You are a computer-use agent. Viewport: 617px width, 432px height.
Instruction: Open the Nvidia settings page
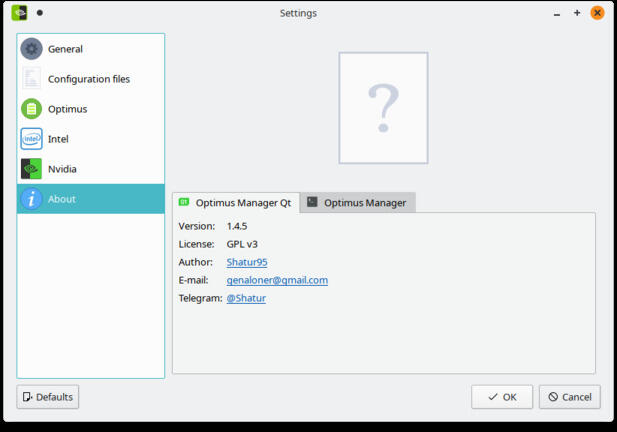pyautogui.click(x=91, y=169)
